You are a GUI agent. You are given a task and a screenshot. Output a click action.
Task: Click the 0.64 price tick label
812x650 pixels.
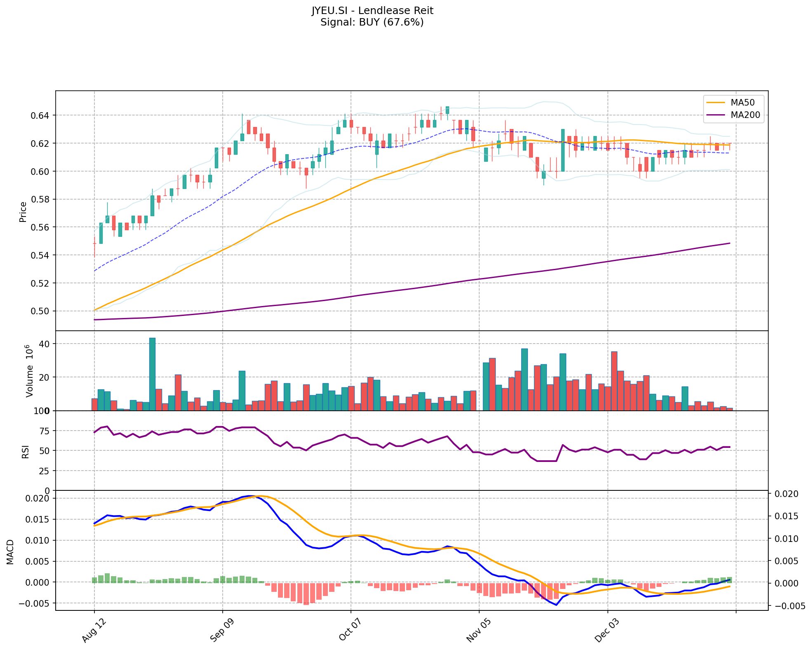coord(40,115)
